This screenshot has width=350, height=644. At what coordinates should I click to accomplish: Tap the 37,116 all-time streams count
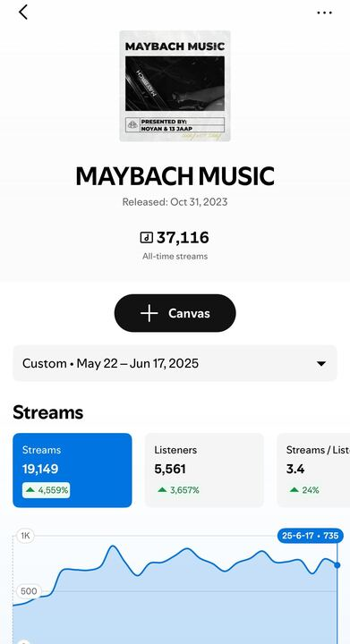[x=183, y=237]
